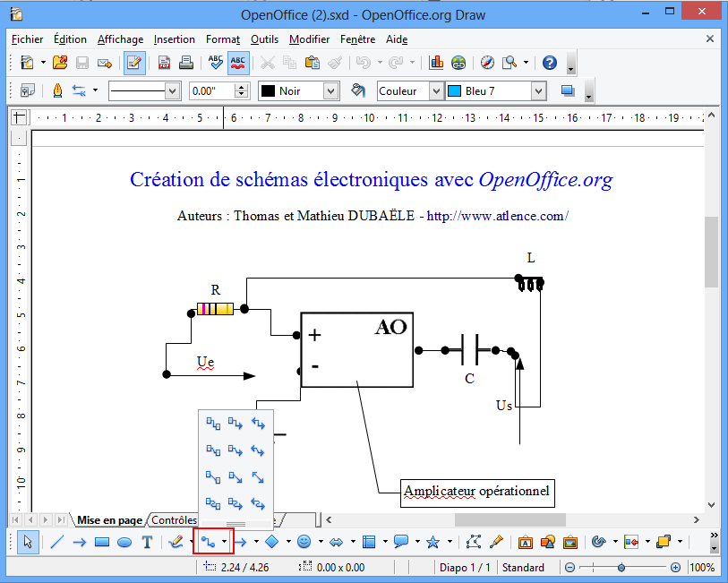Click the Standard style status field
Image resolution: width=728 pixels, height=583 pixels.
click(523, 567)
